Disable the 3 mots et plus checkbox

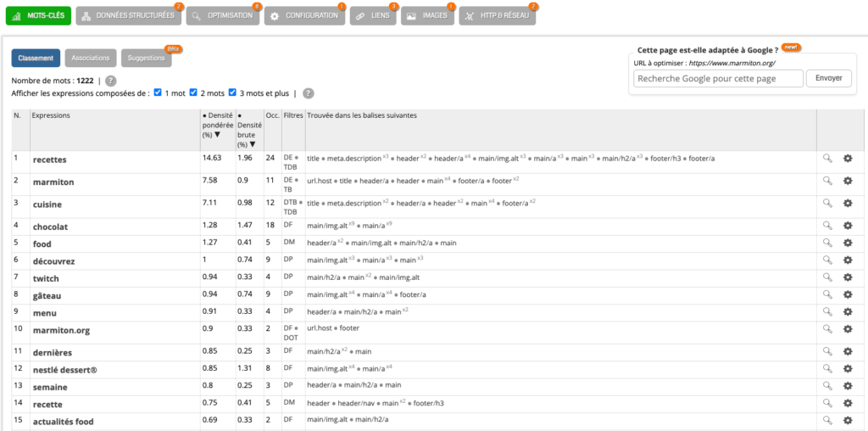pyautogui.click(x=233, y=92)
